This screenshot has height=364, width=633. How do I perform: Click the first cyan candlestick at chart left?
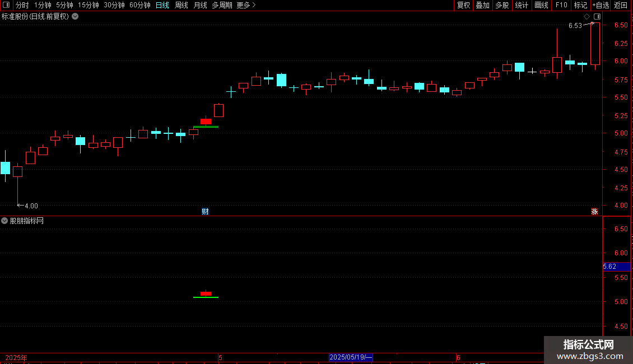tap(5, 167)
